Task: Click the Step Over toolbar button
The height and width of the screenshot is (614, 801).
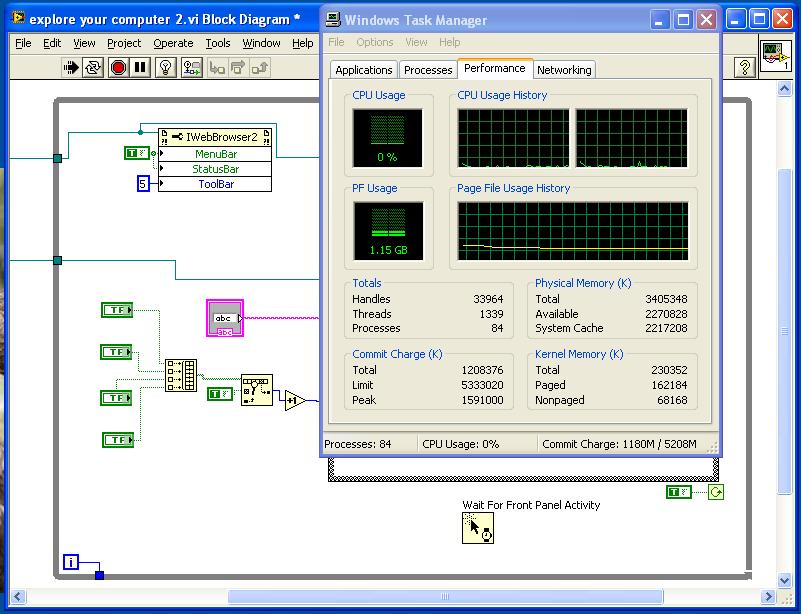Action: point(238,67)
